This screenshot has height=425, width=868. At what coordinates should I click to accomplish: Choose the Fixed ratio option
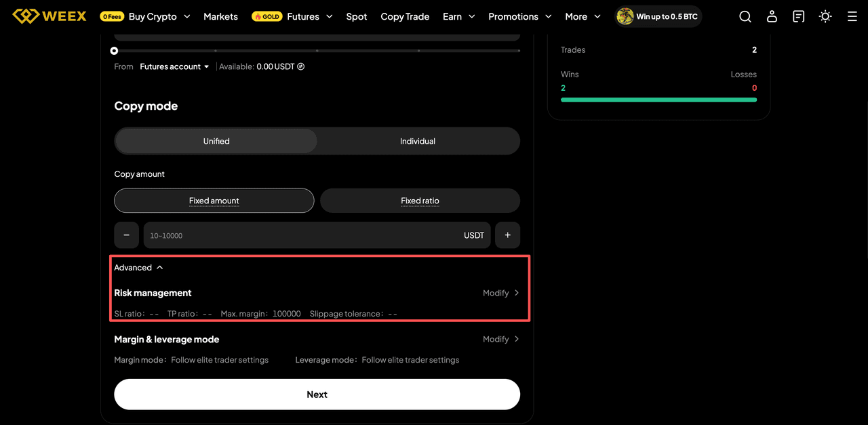(420, 201)
